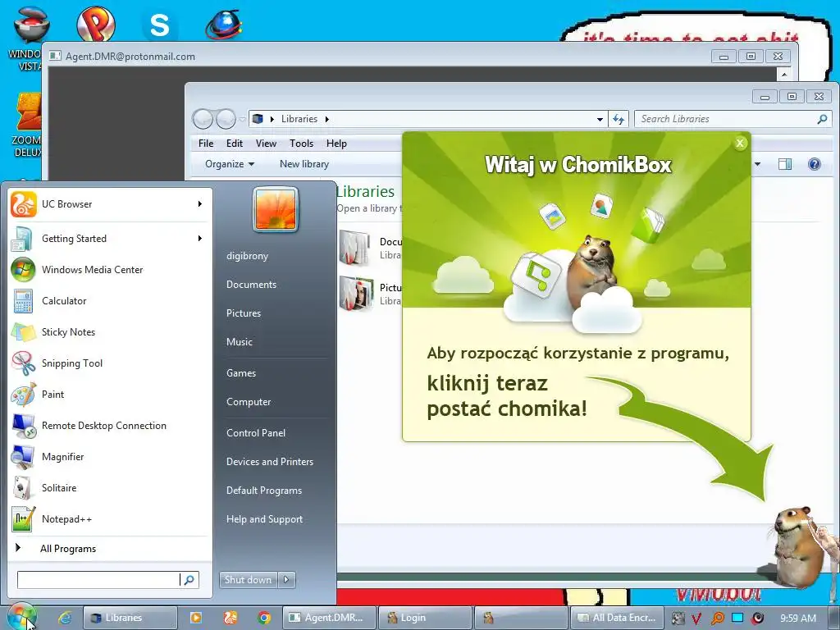Open Documents from Start menu right pane

coord(251,285)
